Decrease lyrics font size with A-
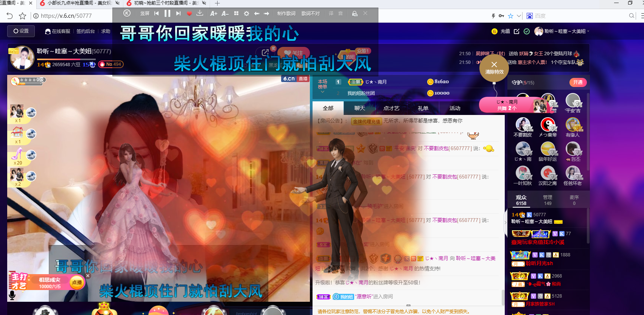This screenshot has width=644, height=315. [x=225, y=13]
